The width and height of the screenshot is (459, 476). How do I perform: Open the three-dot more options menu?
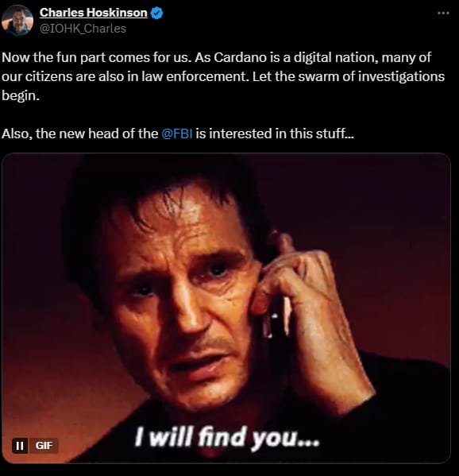[x=443, y=13]
